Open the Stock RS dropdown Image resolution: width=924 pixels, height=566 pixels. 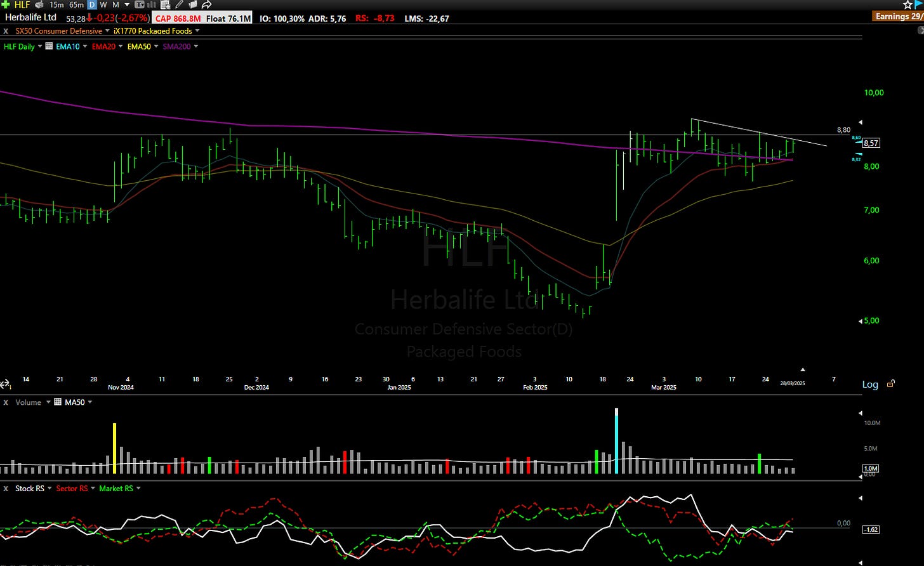[49, 489]
